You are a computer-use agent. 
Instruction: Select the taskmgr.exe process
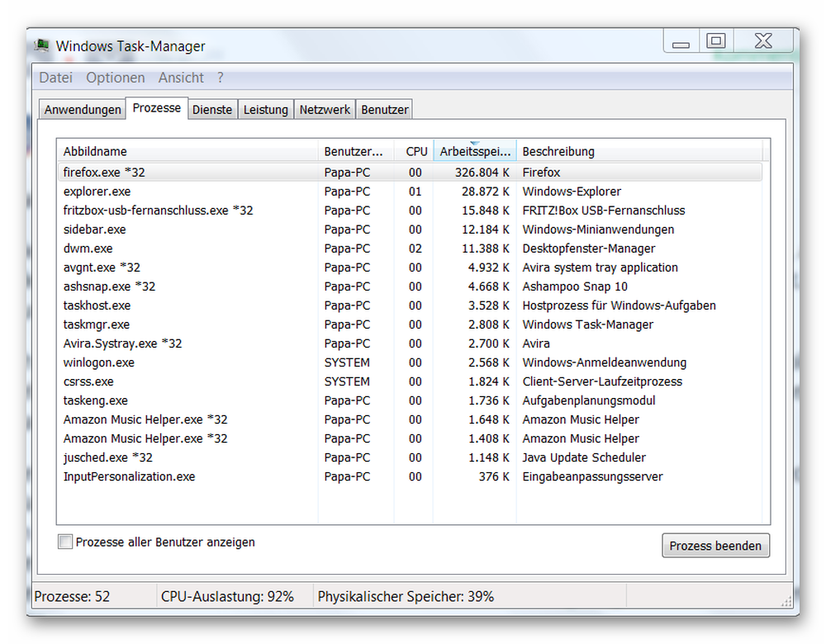tap(410, 324)
